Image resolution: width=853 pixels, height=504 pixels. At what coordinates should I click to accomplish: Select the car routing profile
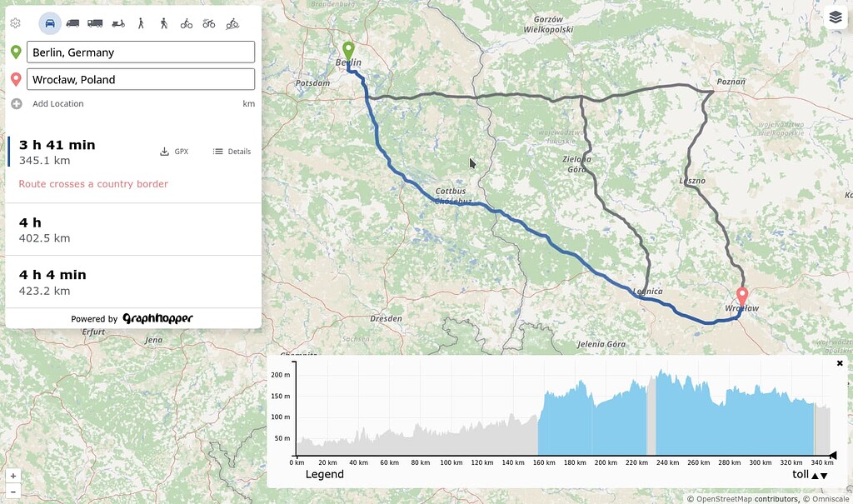pyautogui.click(x=50, y=23)
